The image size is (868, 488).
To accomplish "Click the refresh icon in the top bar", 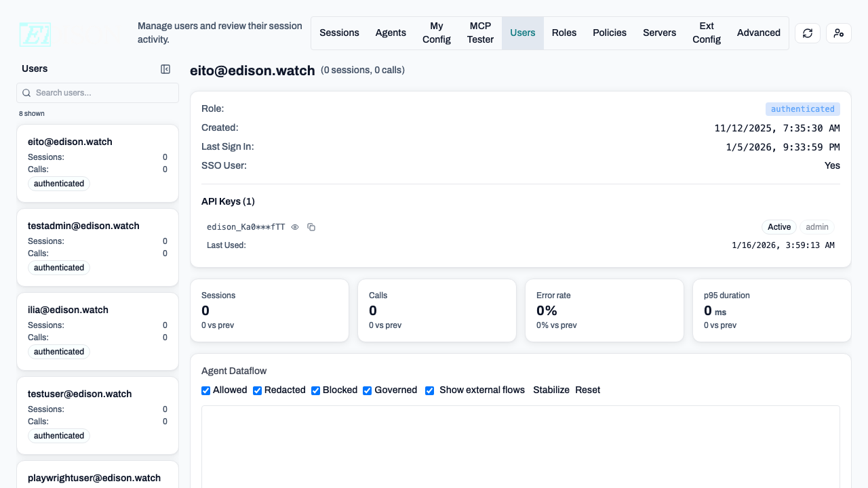I will [x=807, y=33].
